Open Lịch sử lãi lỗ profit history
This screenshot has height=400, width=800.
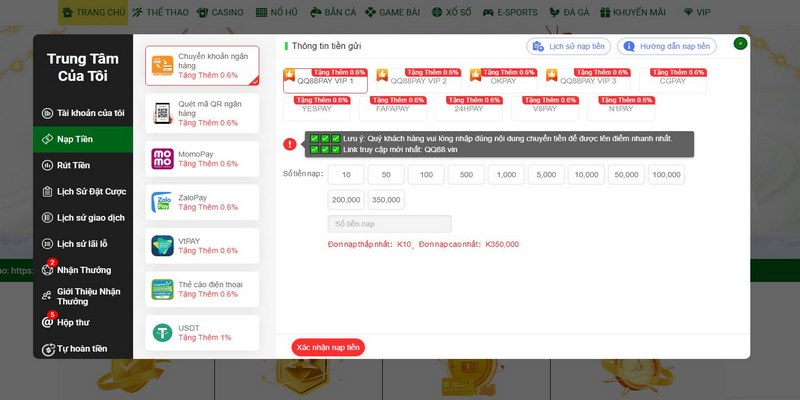tap(83, 244)
